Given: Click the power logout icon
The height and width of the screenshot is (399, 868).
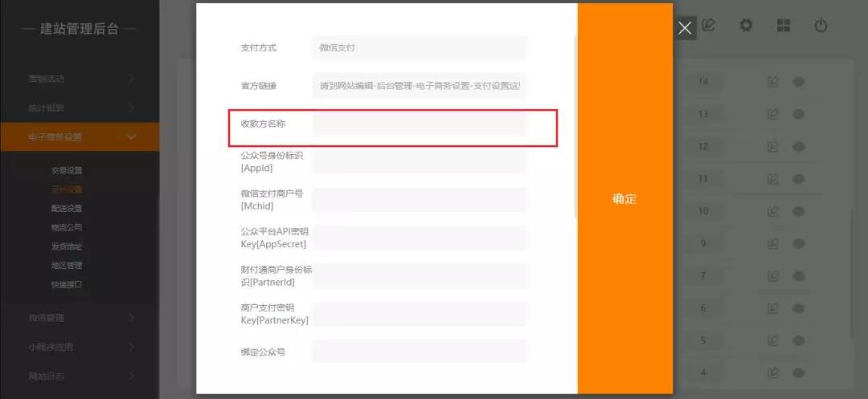Looking at the screenshot, I should point(821,26).
